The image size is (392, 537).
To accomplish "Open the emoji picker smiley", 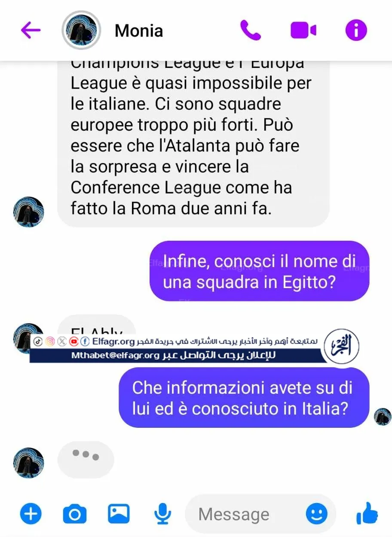I will (x=317, y=514).
